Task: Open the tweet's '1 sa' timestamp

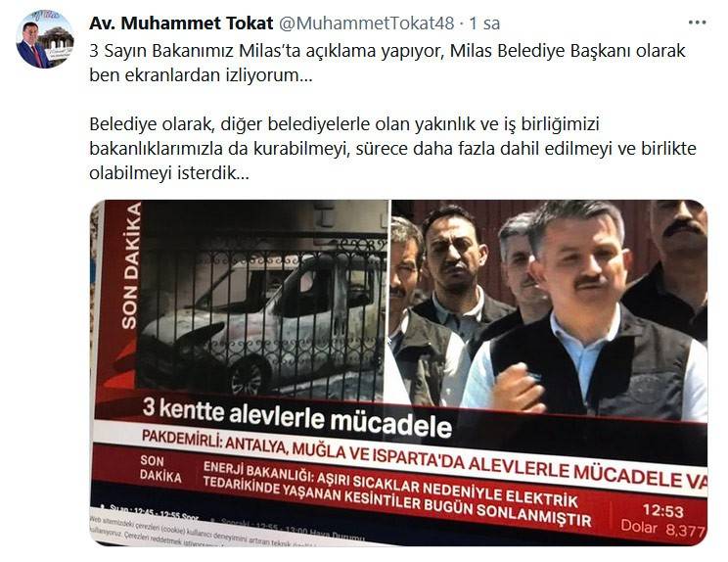Action: pos(484,23)
